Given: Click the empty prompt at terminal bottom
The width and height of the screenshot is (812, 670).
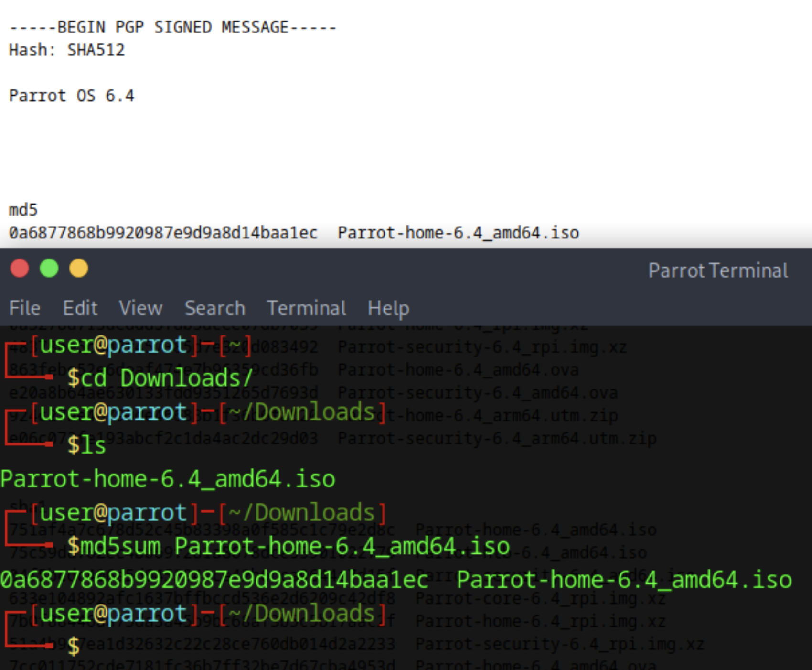Looking at the screenshot, I should (74, 647).
